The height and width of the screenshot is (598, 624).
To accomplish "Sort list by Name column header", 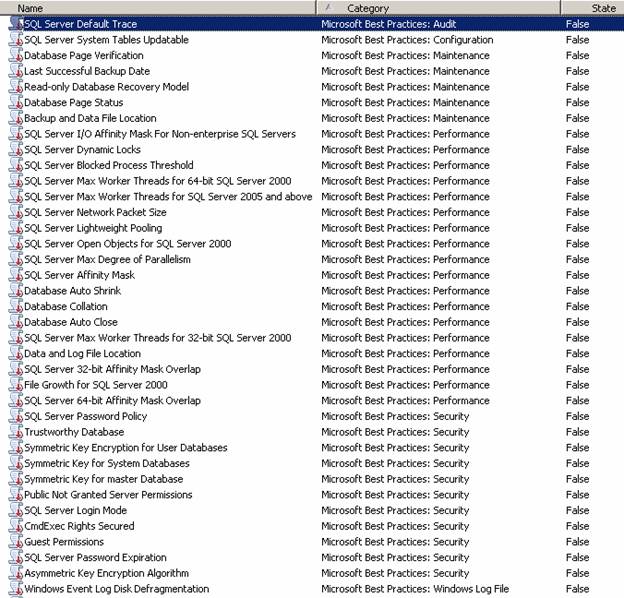I will pyautogui.click(x=158, y=8).
